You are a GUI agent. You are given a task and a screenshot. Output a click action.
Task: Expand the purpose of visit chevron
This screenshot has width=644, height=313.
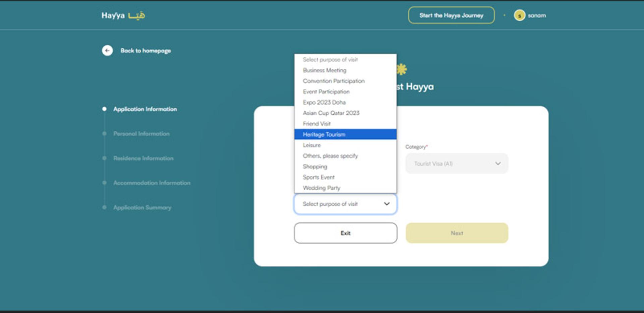[x=387, y=204]
